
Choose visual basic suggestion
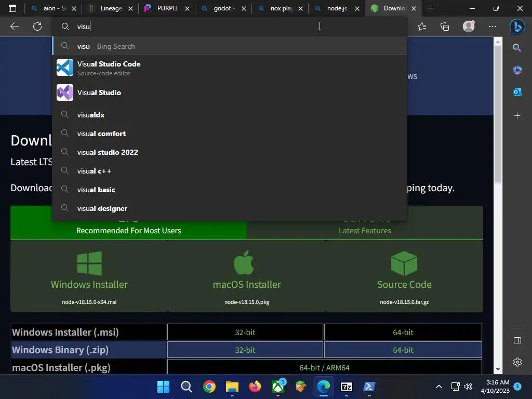(230, 190)
